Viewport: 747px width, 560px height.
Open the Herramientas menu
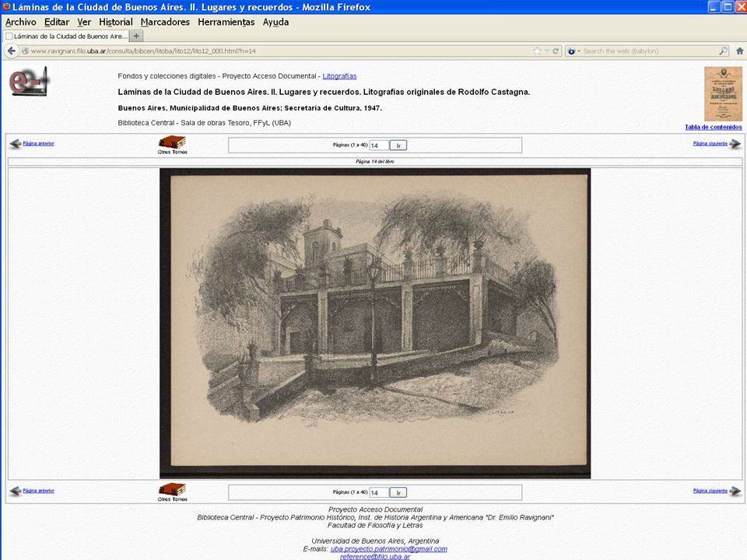pyautogui.click(x=226, y=22)
